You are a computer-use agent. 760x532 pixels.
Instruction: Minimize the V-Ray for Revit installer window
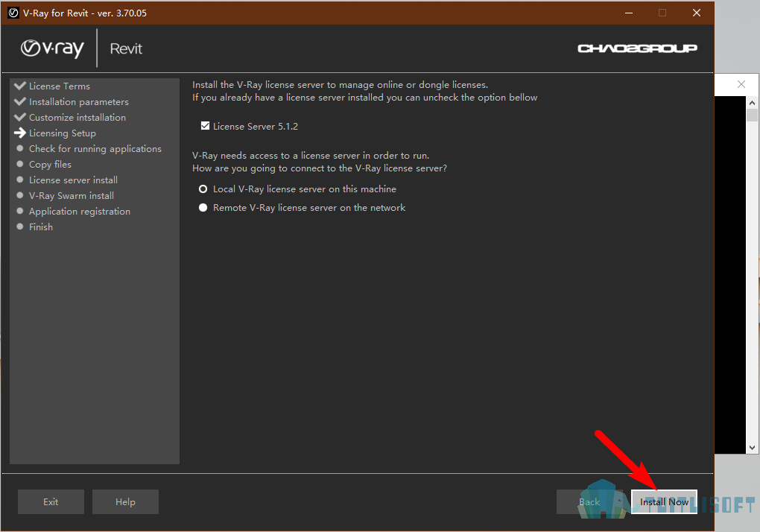pos(629,13)
